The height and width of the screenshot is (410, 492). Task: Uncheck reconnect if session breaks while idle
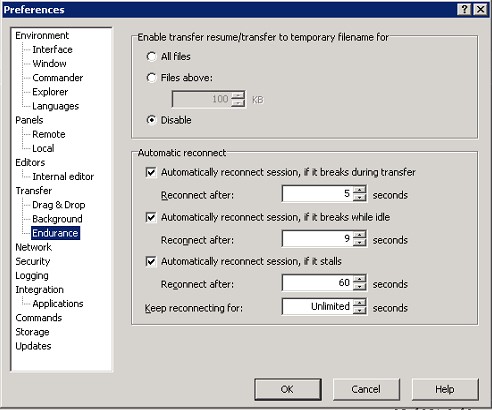(x=151, y=217)
